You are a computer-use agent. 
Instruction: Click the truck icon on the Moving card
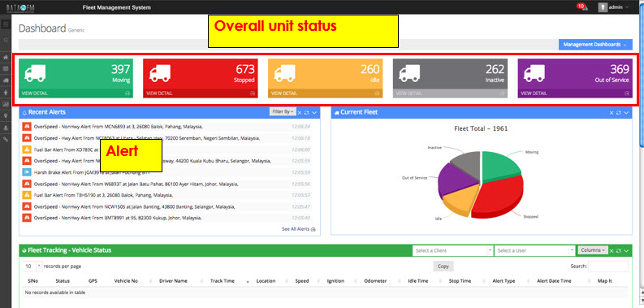point(35,73)
